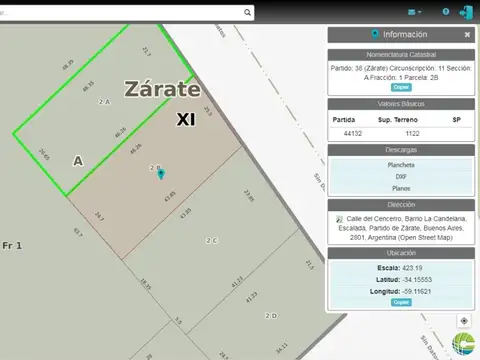This screenshot has width=480, height=360.
Task: Click the Descargas section header
Action: (401, 150)
